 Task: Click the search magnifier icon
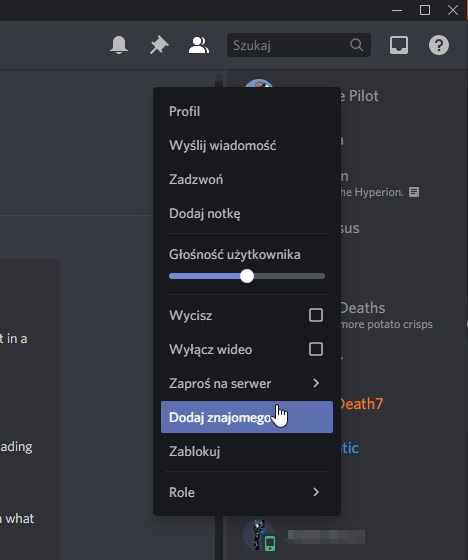point(356,45)
